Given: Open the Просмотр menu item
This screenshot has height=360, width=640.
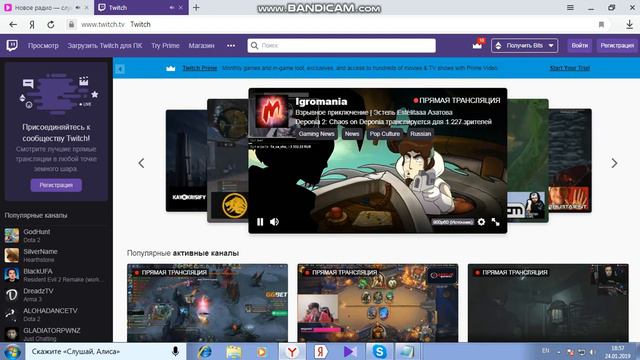Looking at the screenshot, I should tap(43, 46).
